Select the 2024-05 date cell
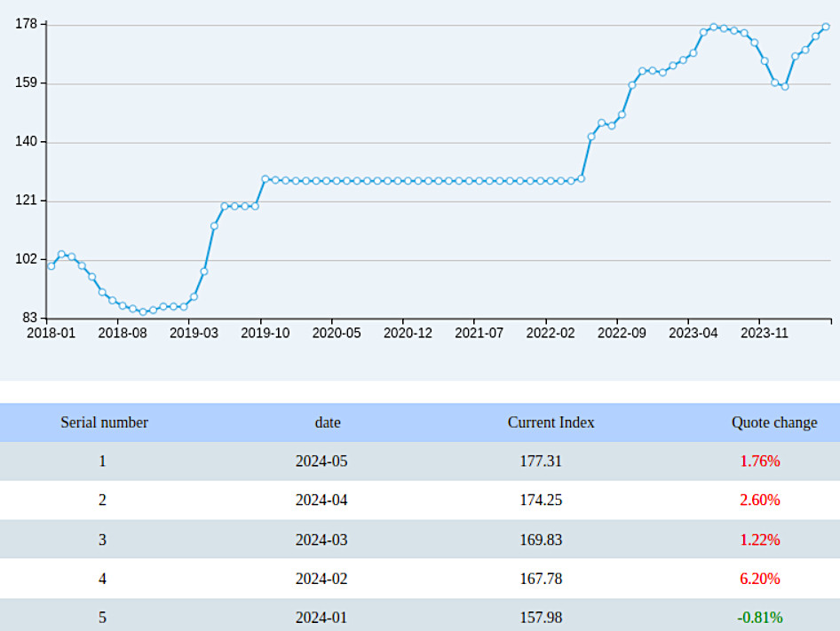Image resolution: width=840 pixels, height=631 pixels. point(321,461)
